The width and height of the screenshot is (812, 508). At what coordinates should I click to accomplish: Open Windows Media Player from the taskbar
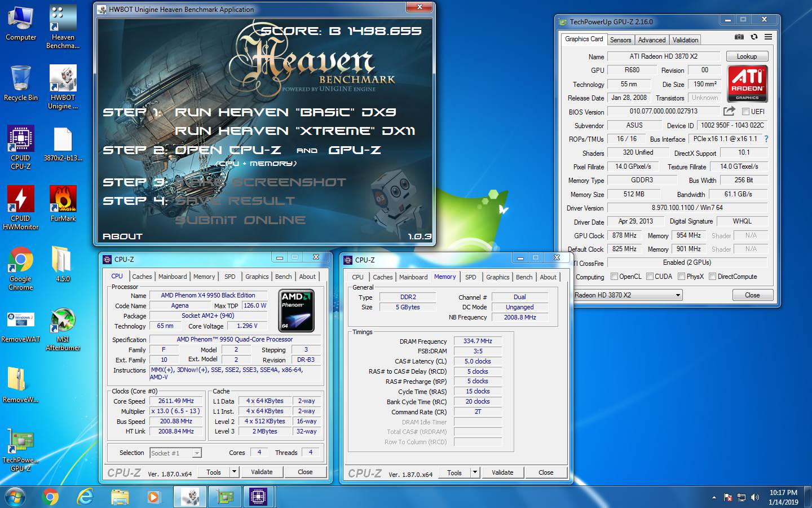[x=153, y=497]
